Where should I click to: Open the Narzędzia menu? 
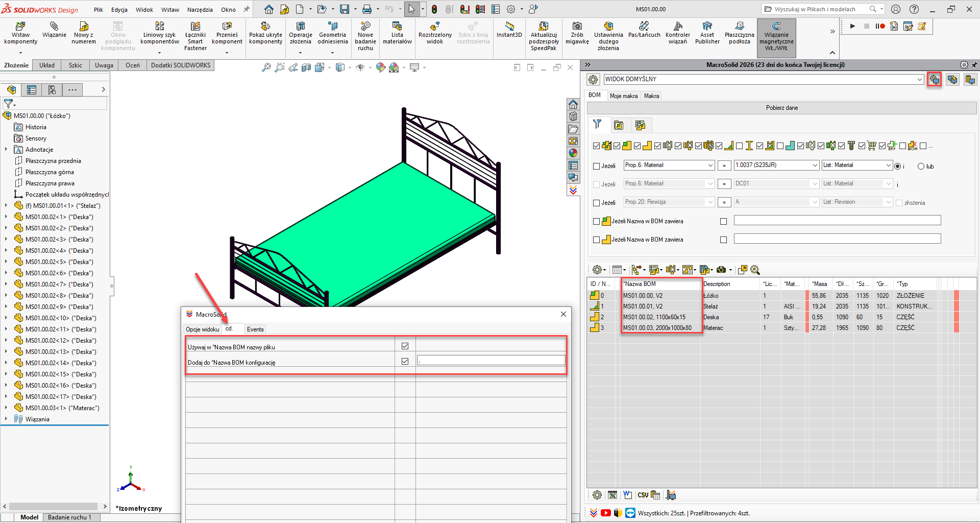pyautogui.click(x=200, y=10)
